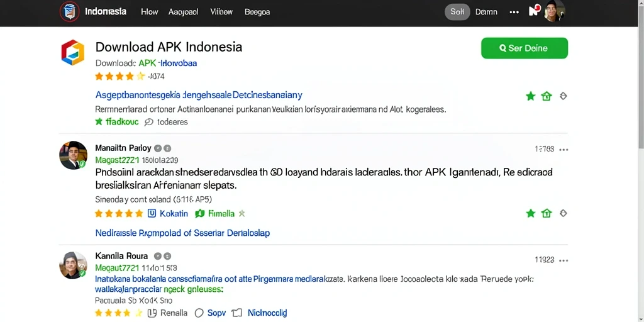Screen dimensions: 644x322
Task: Select the Soli pill in header
Action: pyautogui.click(x=457, y=12)
